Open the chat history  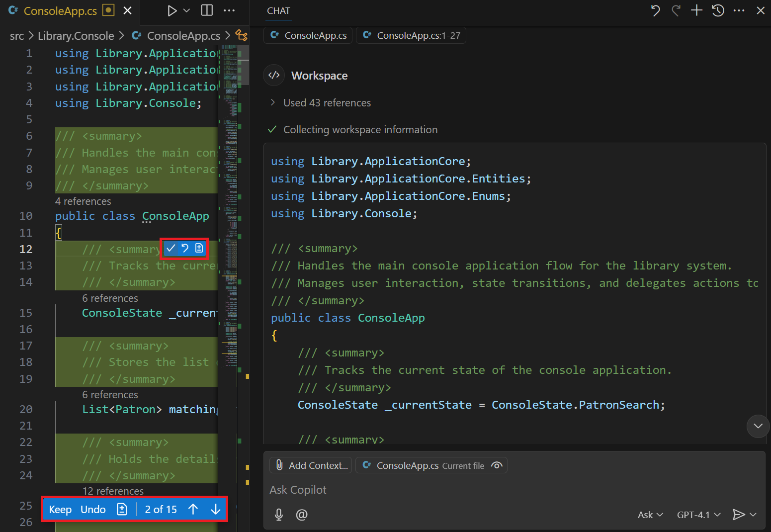click(718, 10)
